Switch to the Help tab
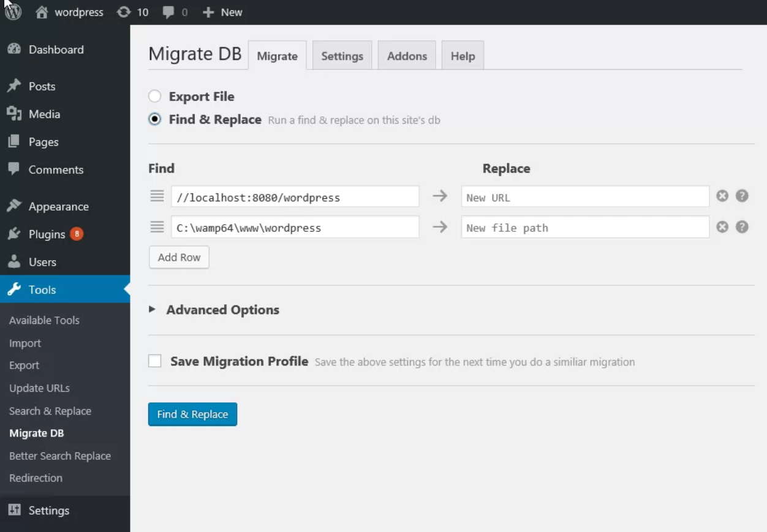The height and width of the screenshot is (532, 767). pyautogui.click(x=463, y=56)
